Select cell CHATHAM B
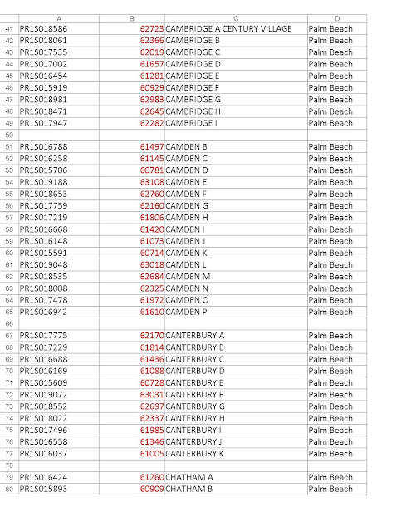This screenshot has height=532, width=411. click(x=236, y=489)
